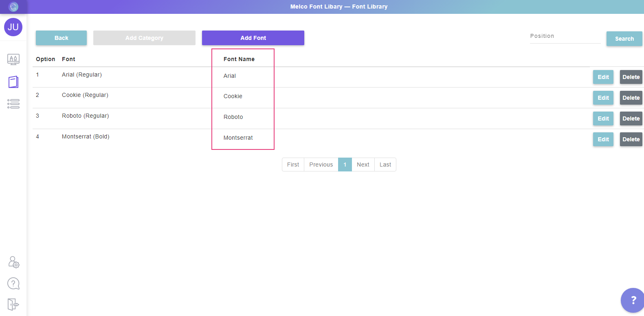Click the Melco logo icon at top-left

[x=13, y=7]
